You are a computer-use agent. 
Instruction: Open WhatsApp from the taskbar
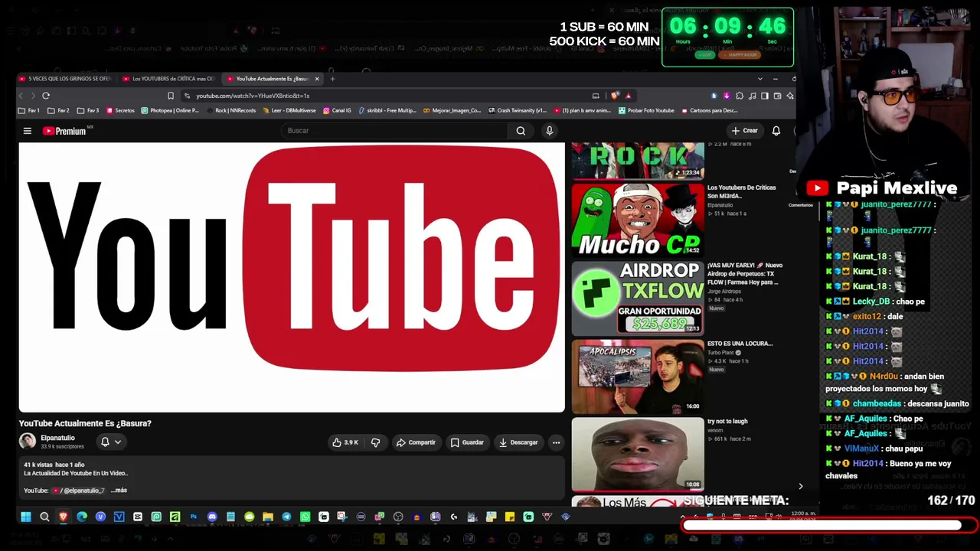coord(305,517)
